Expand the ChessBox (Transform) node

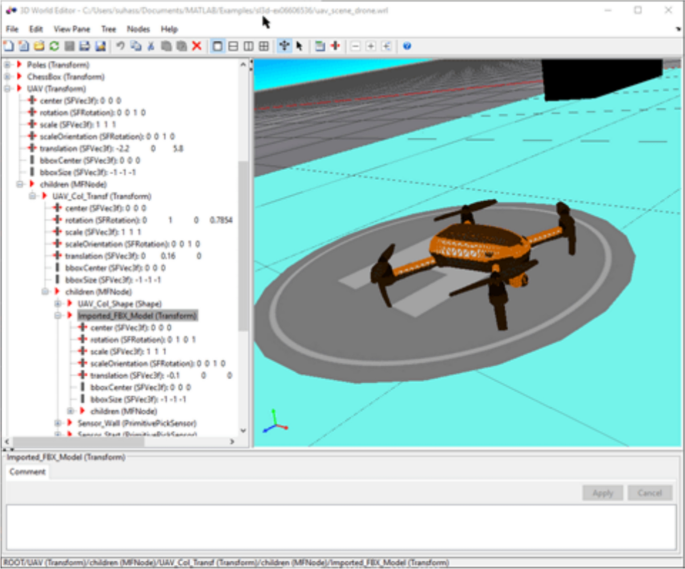[x=8, y=75]
